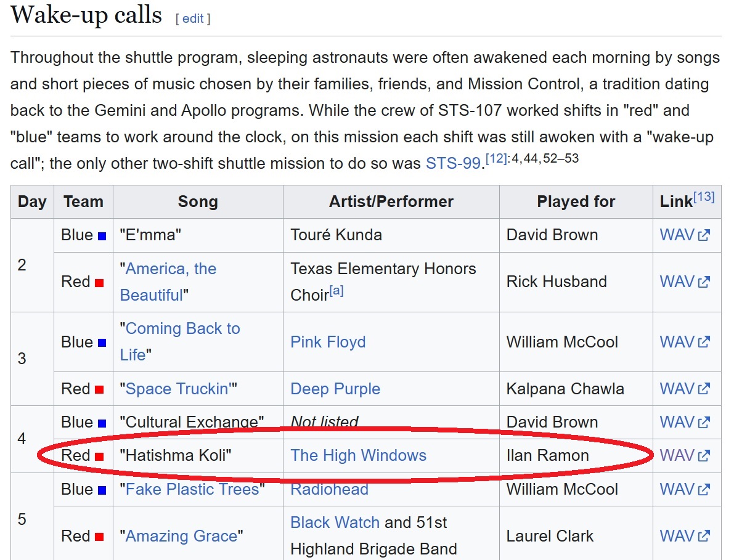The image size is (734, 560).
Task: Open WAV link for "Fake Plastic Trees" row
Action: [684, 489]
